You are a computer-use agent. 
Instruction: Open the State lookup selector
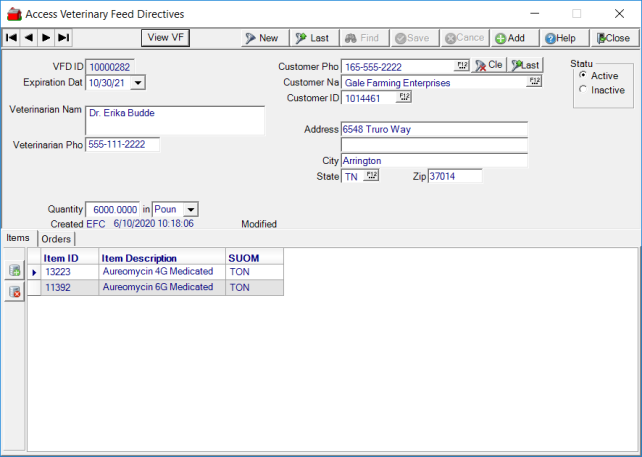372,175
